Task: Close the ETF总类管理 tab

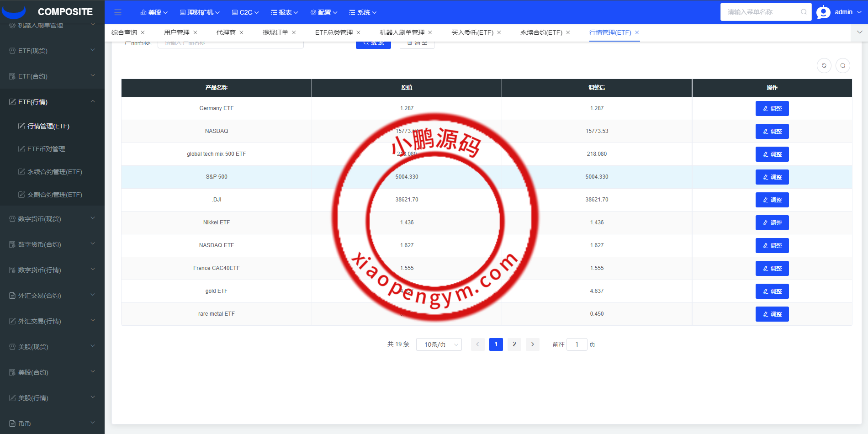Action: click(359, 32)
